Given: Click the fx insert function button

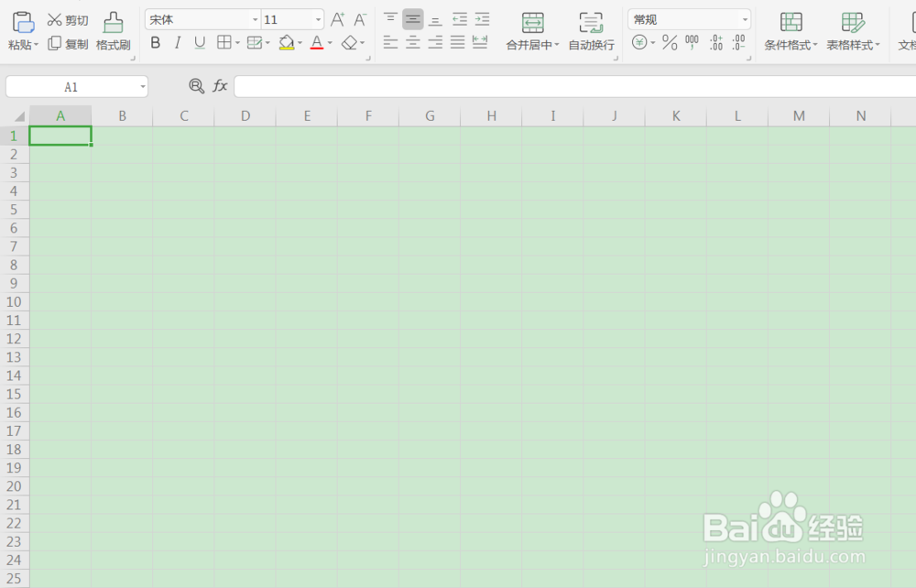Looking at the screenshot, I should [x=220, y=86].
